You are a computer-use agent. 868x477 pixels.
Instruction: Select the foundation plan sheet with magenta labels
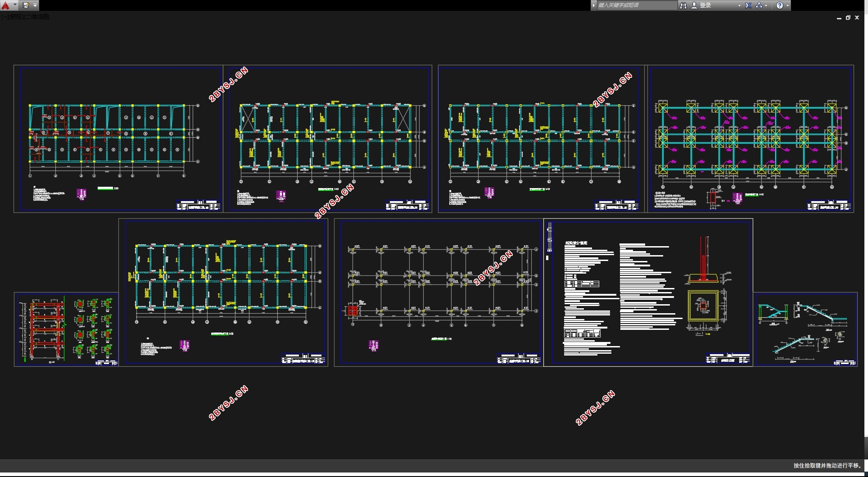tap(750, 139)
